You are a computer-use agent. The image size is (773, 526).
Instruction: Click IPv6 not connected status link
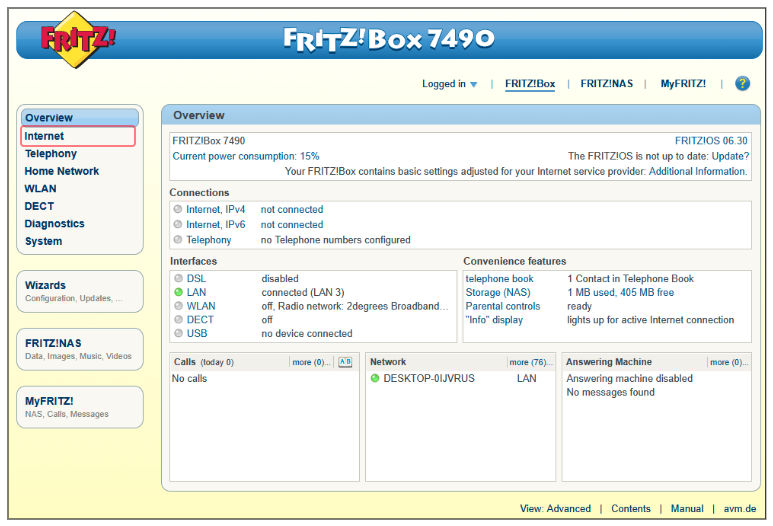pos(292,225)
